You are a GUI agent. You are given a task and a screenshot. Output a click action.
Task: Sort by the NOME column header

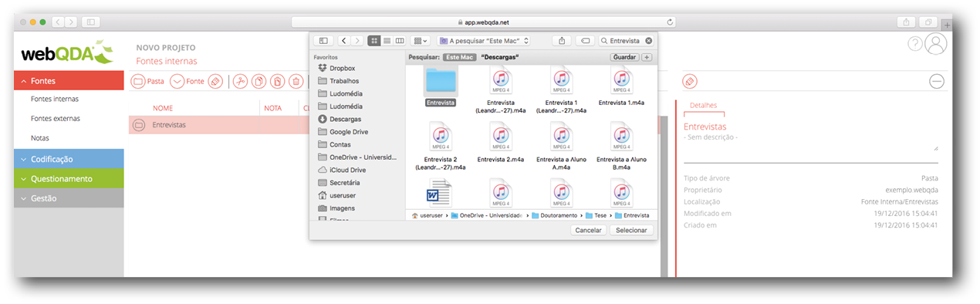click(163, 108)
